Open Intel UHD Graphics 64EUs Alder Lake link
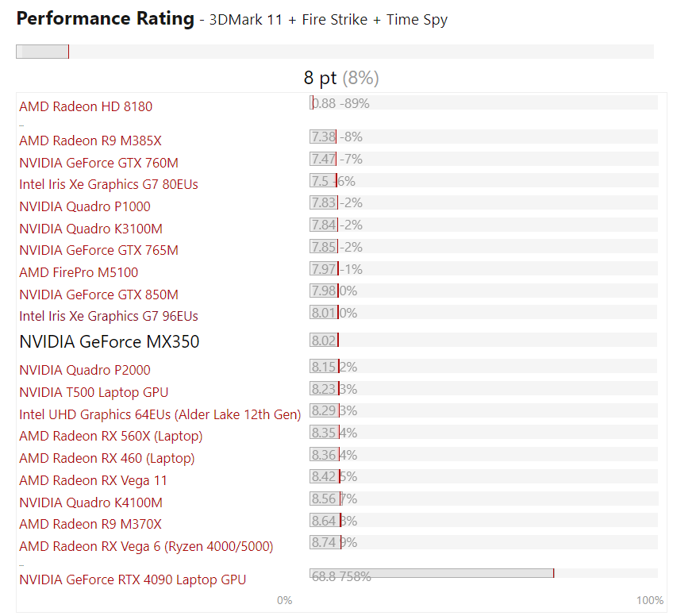 click(x=160, y=414)
